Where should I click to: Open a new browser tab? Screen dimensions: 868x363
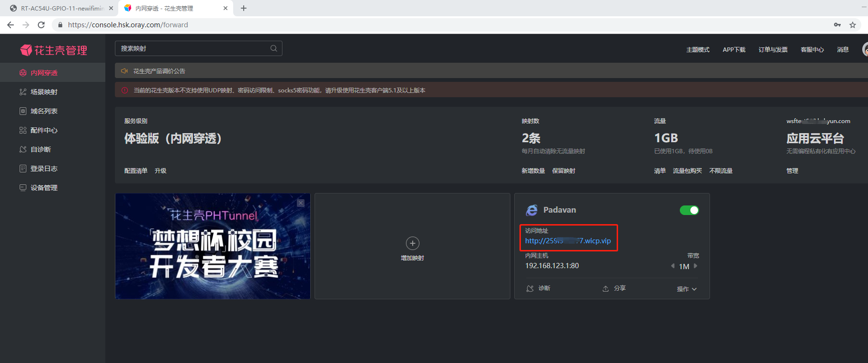244,8
